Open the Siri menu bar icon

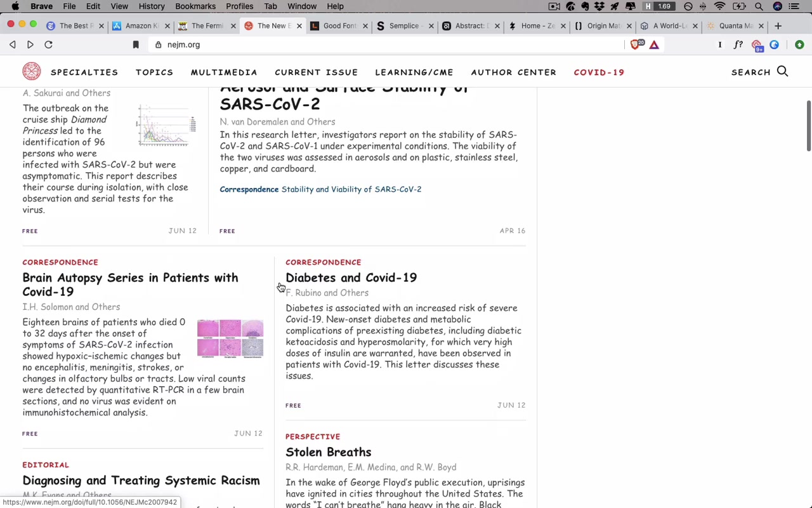(x=778, y=6)
